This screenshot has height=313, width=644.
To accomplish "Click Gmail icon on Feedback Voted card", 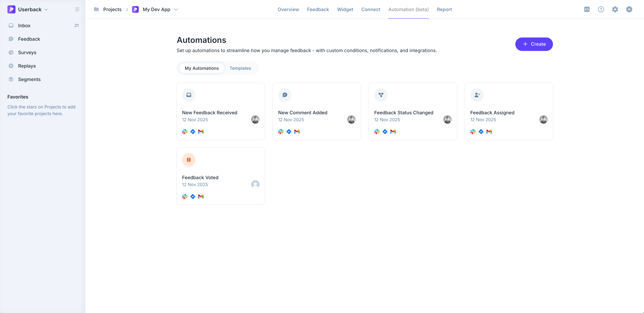I will [201, 196].
